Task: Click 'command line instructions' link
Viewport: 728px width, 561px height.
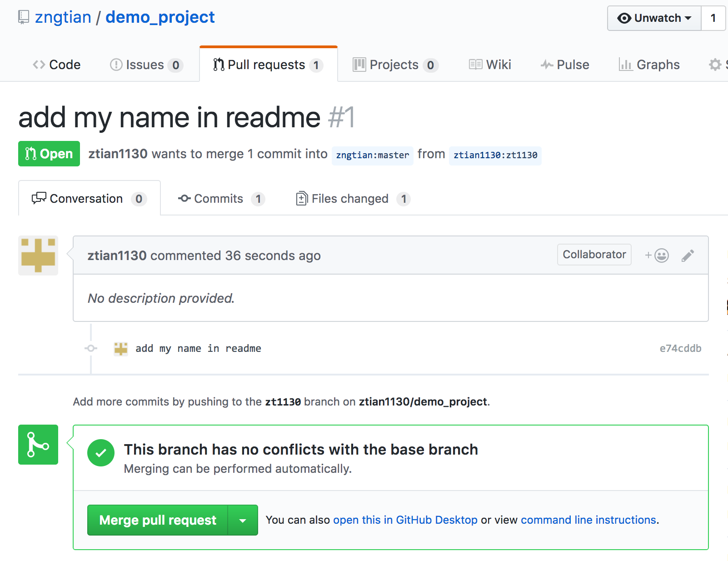Action: [x=588, y=520]
